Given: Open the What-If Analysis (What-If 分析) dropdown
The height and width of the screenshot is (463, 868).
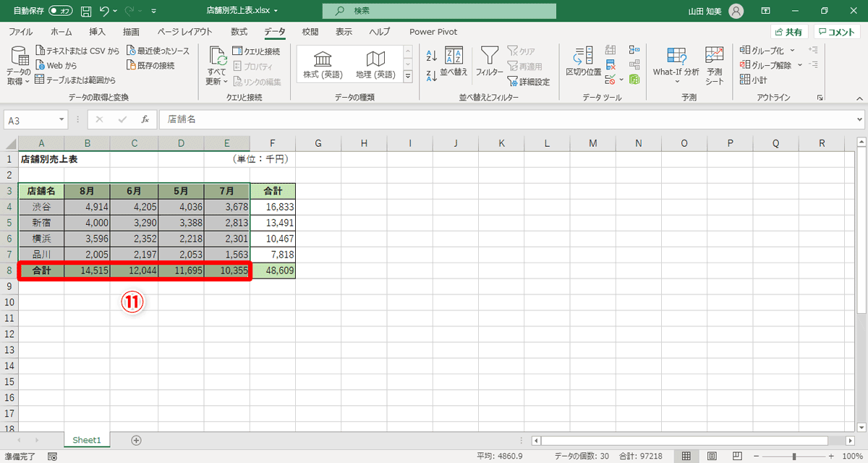Looking at the screenshot, I should click(676, 66).
